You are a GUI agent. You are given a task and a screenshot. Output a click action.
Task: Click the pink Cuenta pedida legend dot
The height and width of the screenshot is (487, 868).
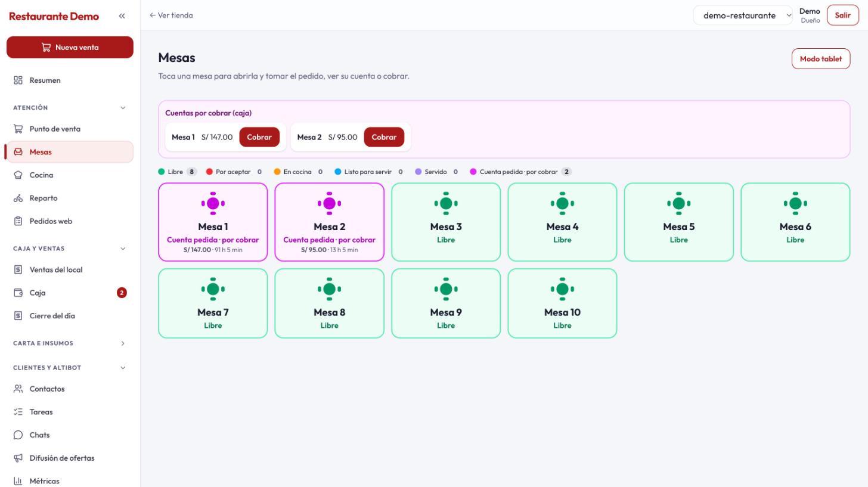pos(473,172)
